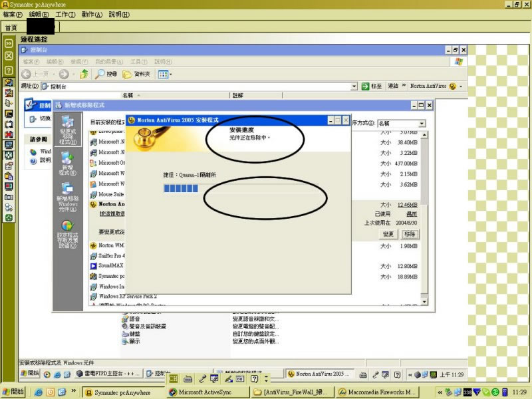Viewport: 532px width, 399px height.
Task: Select 雷電FTPD主控台 on the remote taskbar
Action: tap(108, 374)
